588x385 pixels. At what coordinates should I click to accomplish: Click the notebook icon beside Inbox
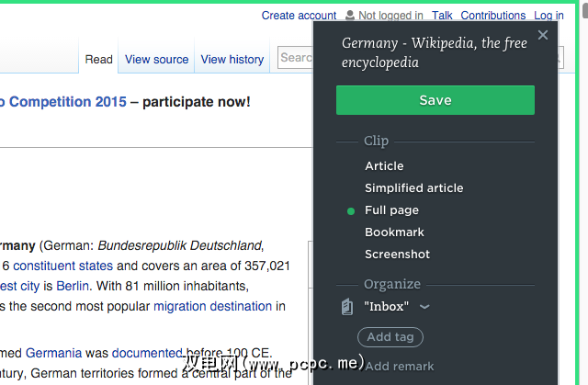click(347, 307)
